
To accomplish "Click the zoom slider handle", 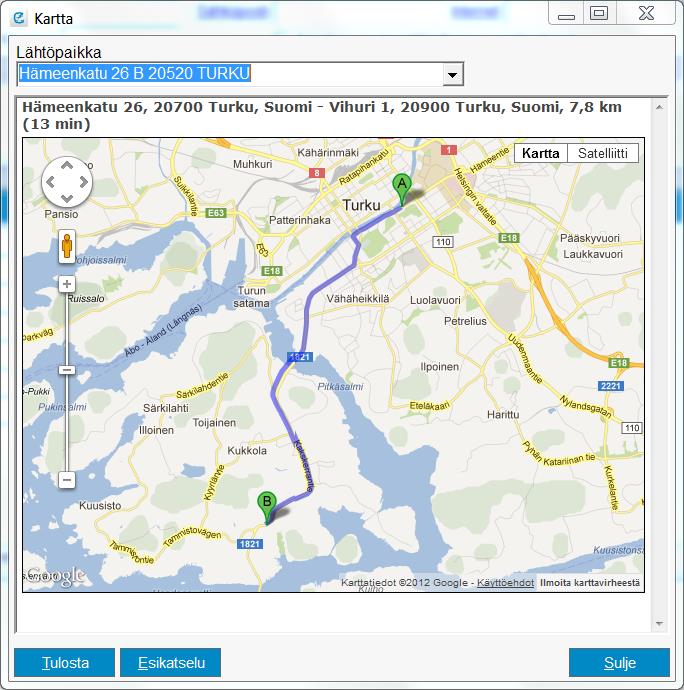I will pyautogui.click(x=67, y=370).
